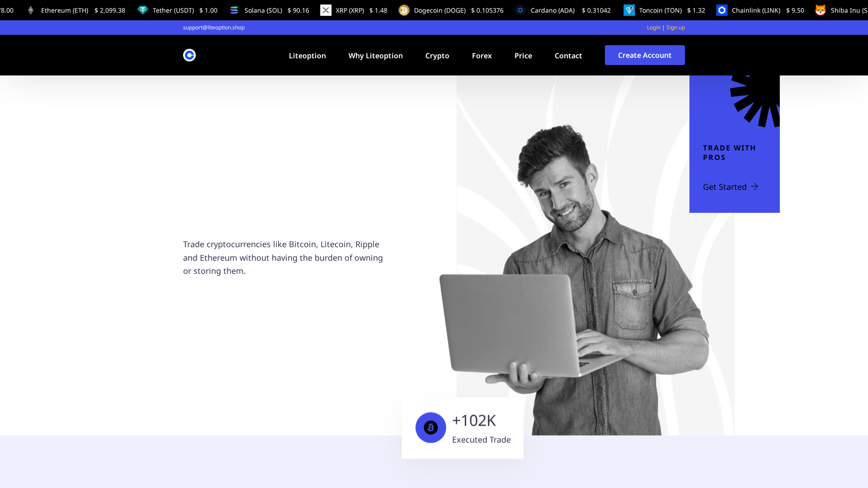Viewport: 868px width, 488px height.
Task: Click the Shiba Inu ticker icon
Action: point(821,9)
